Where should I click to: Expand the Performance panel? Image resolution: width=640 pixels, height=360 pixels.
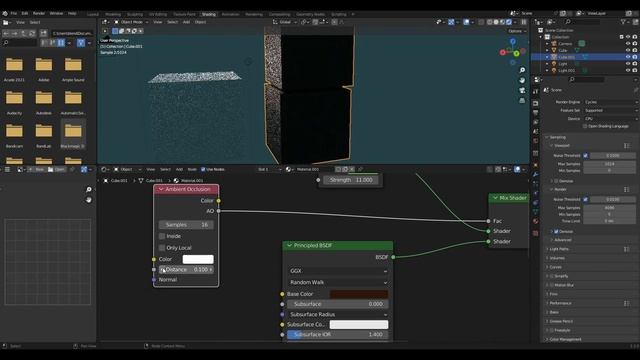coord(560,303)
